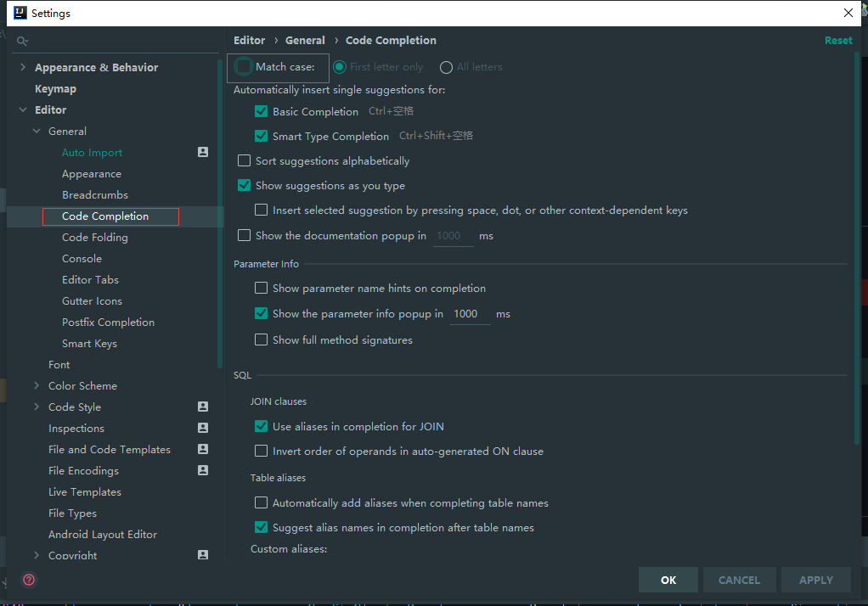Select All letters radio option

pos(446,67)
